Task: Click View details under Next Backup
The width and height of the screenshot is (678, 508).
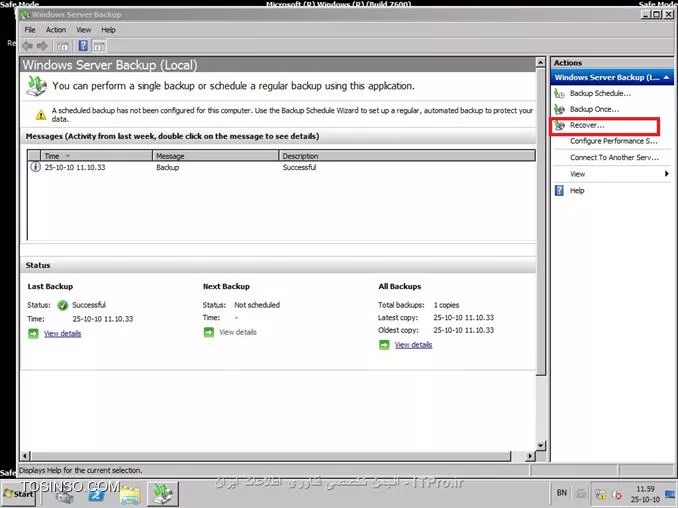Action: tap(237, 332)
